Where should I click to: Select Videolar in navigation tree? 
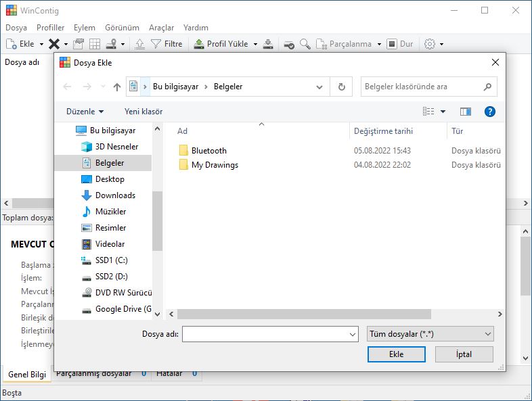pos(103,244)
